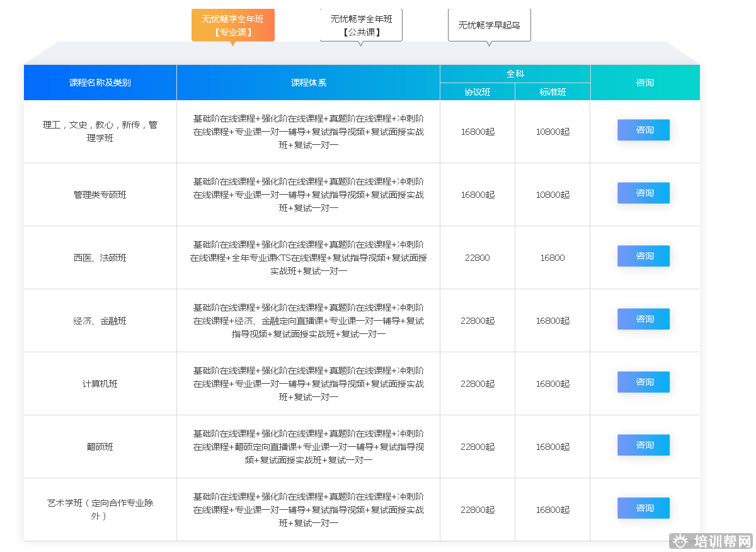This screenshot has width=756, height=552.
Task: Click 协议班 price 22800 in 西医、法硕班 row
Action: tap(478, 258)
